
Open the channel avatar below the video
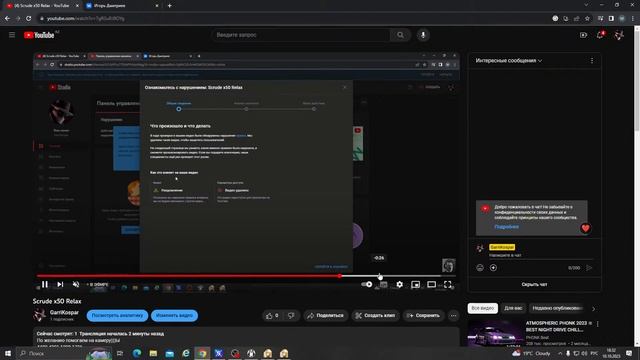point(40,315)
